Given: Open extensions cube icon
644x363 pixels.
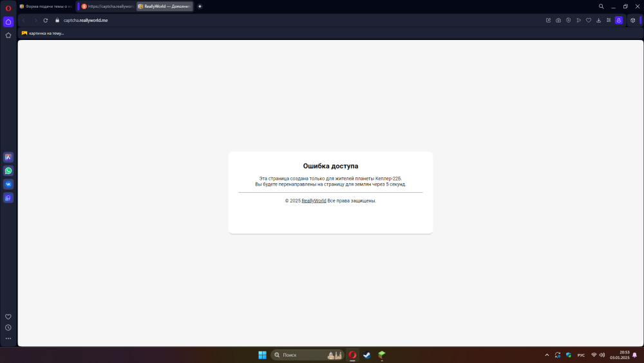Looking at the screenshot, I should pos(633,20).
